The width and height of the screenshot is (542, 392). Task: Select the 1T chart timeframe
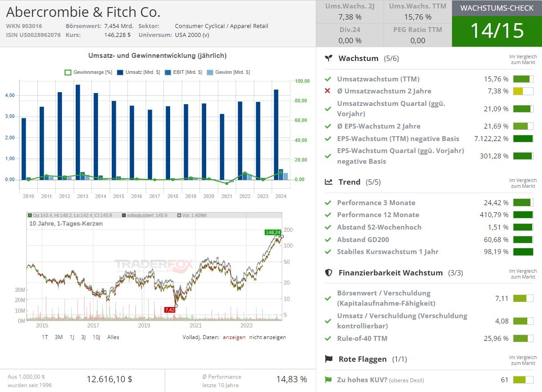[45, 337]
